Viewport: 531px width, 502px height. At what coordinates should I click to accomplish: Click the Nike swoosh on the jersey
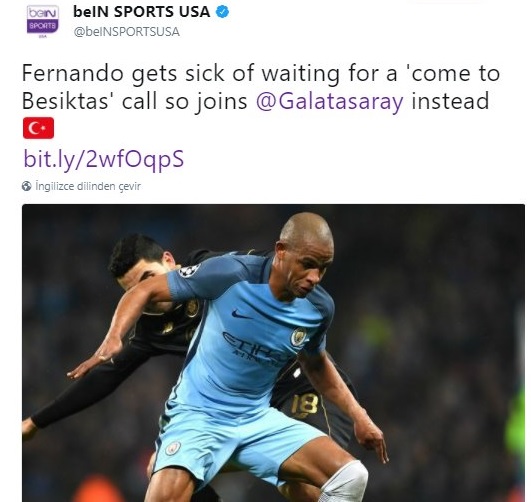point(241,315)
